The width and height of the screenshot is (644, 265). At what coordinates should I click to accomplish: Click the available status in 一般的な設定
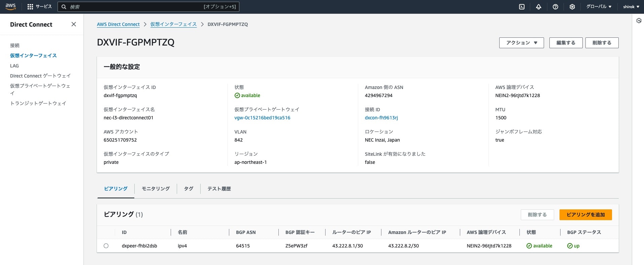(x=247, y=95)
